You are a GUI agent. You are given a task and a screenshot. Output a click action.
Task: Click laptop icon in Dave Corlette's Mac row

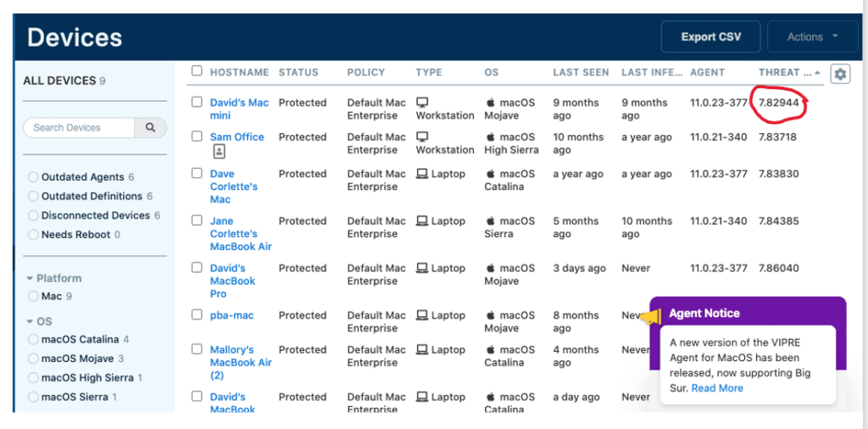click(x=422, y=174)
